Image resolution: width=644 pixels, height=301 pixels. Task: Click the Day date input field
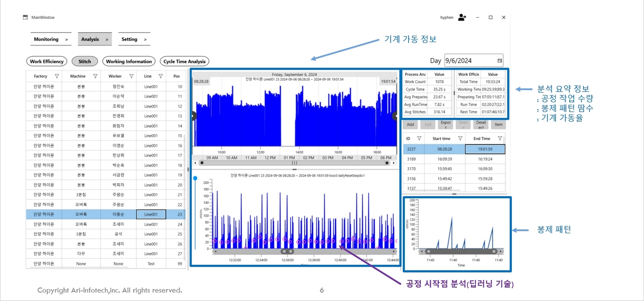[474, 61]
